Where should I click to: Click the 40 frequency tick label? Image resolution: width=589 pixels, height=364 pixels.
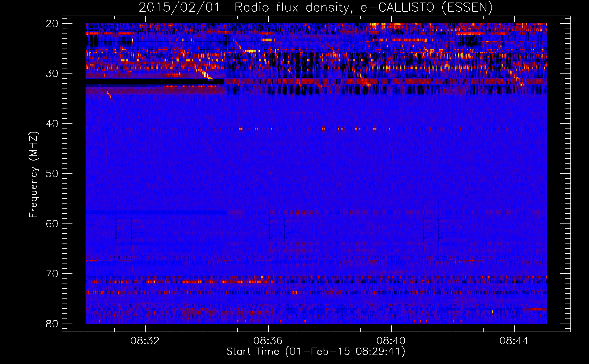[x=52, y=124]
